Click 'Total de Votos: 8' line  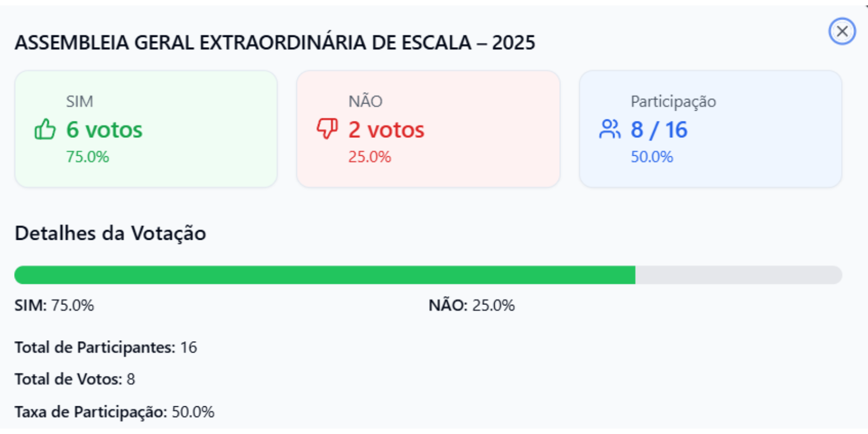[75, 379]
